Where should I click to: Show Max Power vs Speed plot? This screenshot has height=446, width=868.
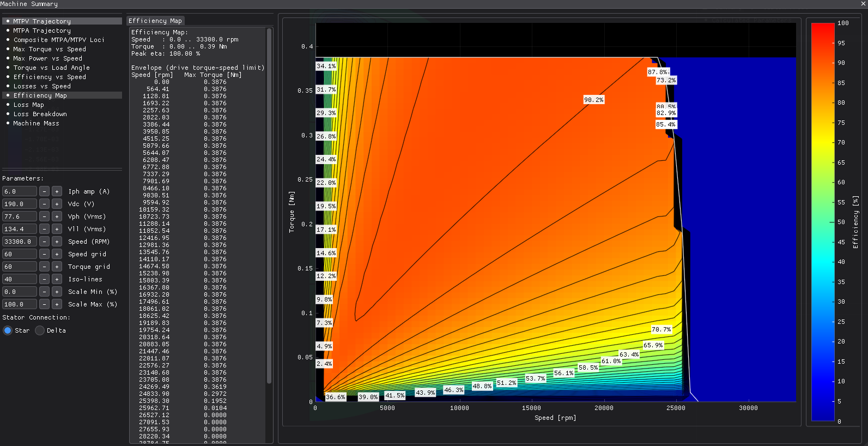(62, 58)
